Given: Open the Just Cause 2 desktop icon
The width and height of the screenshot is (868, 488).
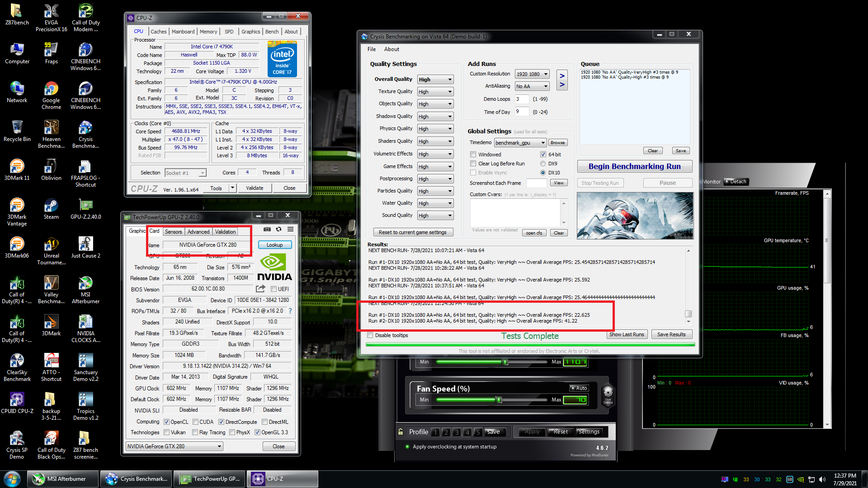Looking at the screenshot, I should pos(85,248).
